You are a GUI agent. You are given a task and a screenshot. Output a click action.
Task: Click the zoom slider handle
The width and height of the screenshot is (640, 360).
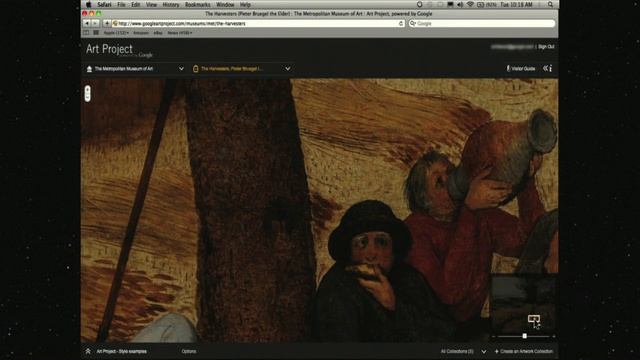(524, 336)
